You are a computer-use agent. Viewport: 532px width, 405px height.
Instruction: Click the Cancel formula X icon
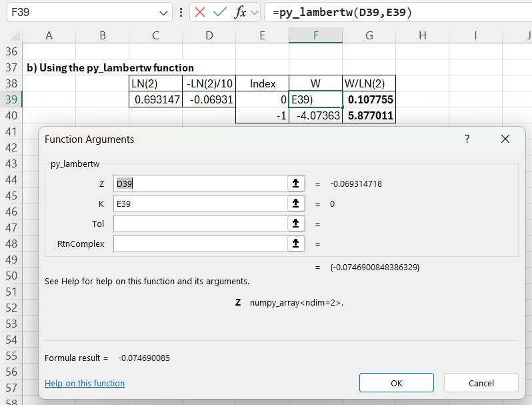200,13
